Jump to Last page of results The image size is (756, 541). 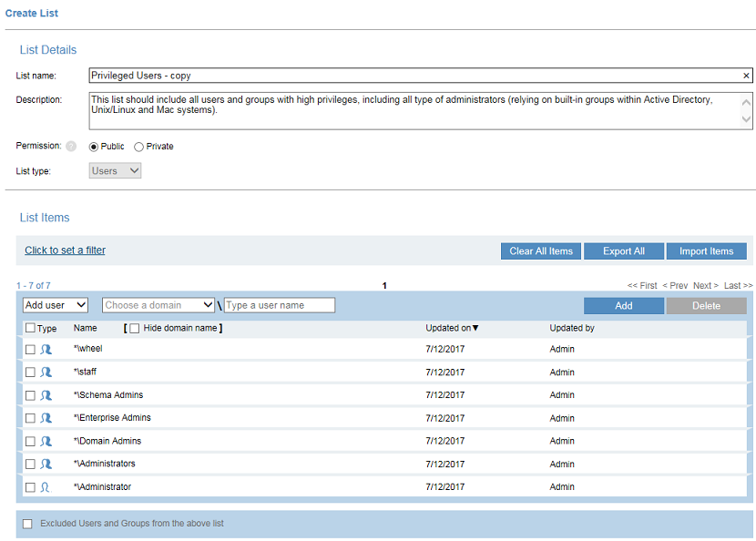738,286
